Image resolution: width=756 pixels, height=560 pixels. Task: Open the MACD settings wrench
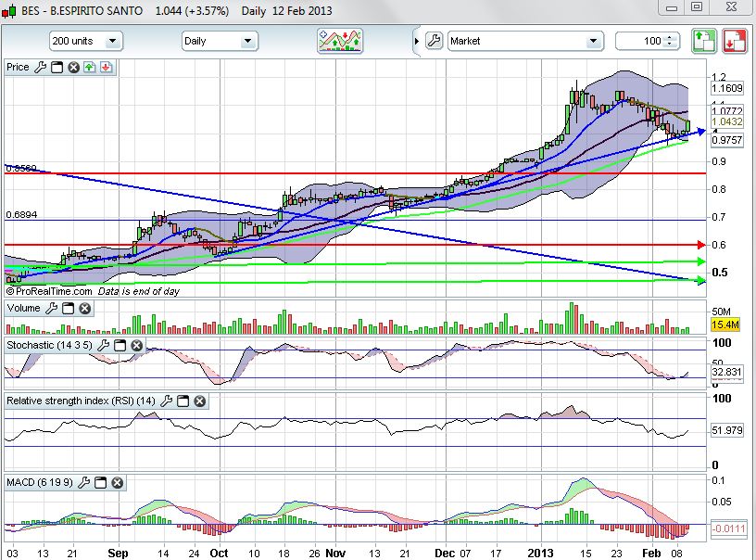pyautogui.click(x=84, y=482)
